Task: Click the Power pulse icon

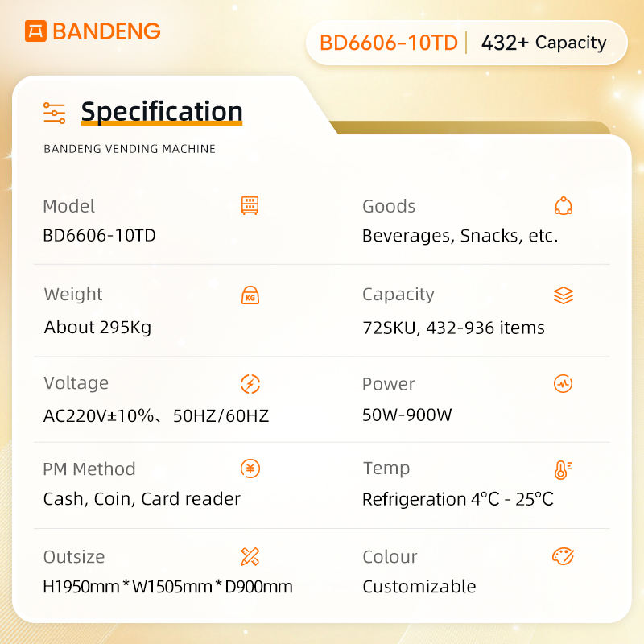Action: (563, 384)
